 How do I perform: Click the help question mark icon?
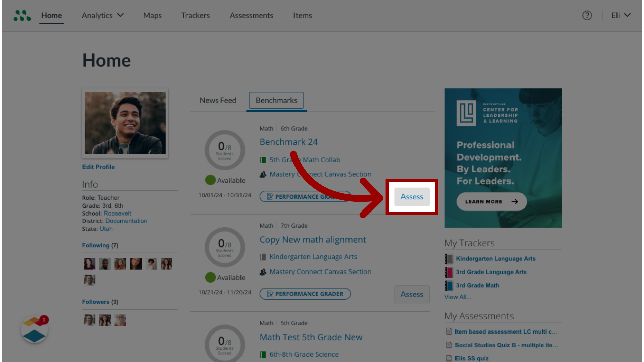(x=587, y=15)
